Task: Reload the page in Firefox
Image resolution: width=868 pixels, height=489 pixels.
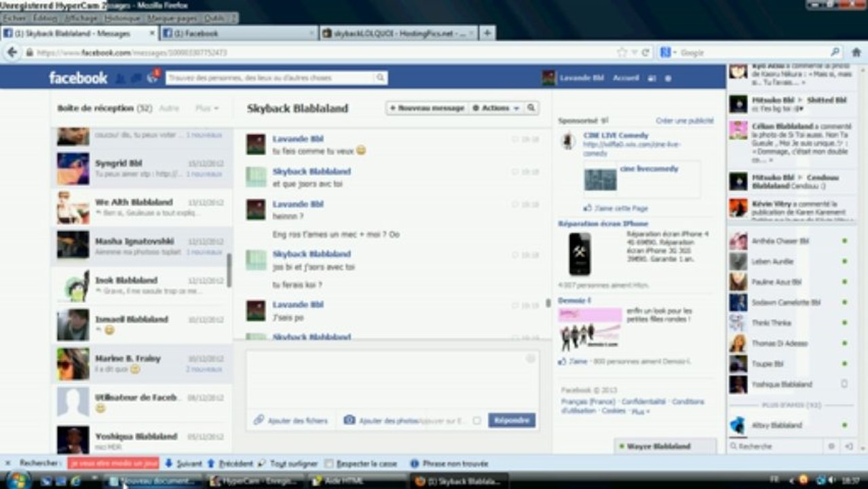Action: (645, 52)
